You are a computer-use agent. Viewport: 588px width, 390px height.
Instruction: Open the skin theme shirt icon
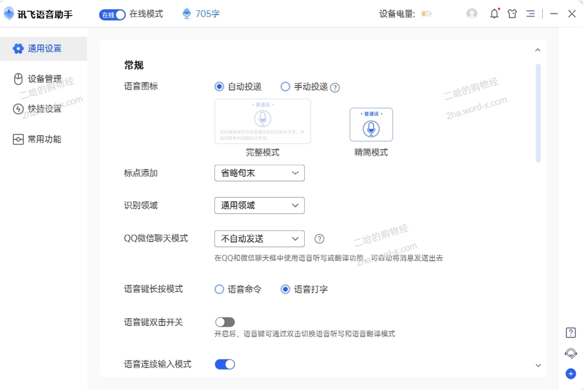pyautogui.click(x=512, y=13)
